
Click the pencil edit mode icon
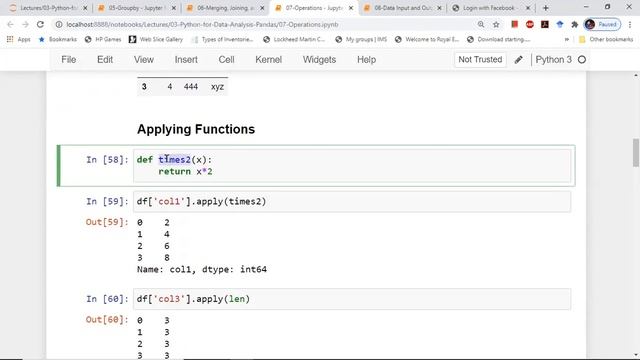[518, 60]
